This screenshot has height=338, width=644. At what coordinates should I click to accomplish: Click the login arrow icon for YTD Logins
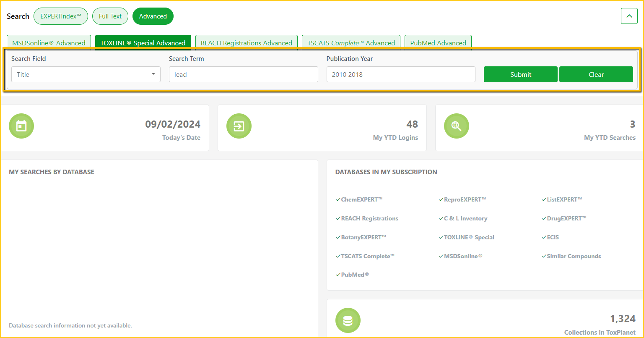239,126
